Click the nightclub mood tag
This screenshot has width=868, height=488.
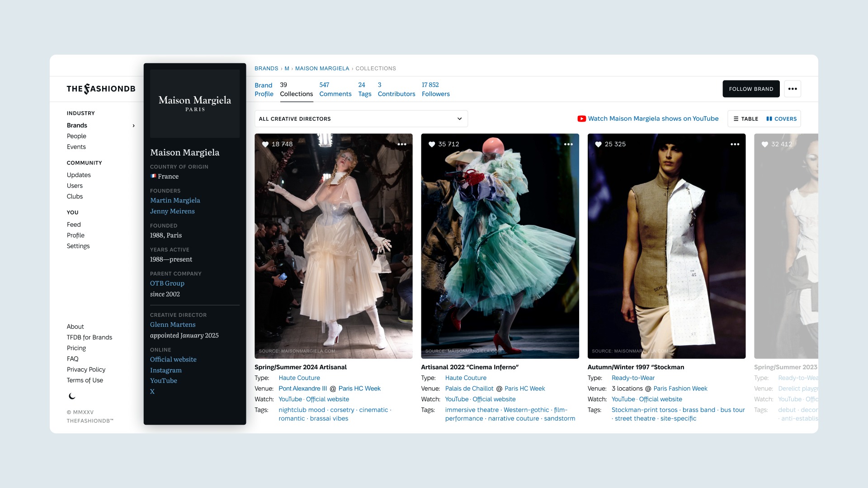tap(302, 410)
